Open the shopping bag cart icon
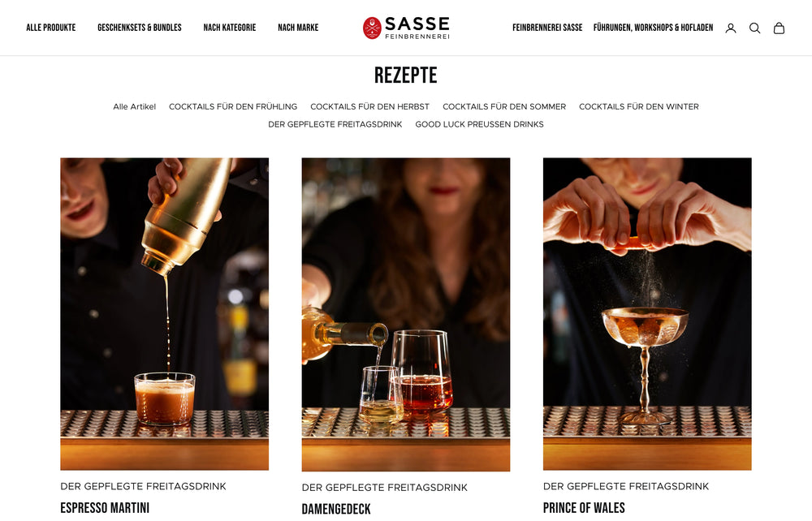 [779, 28]
